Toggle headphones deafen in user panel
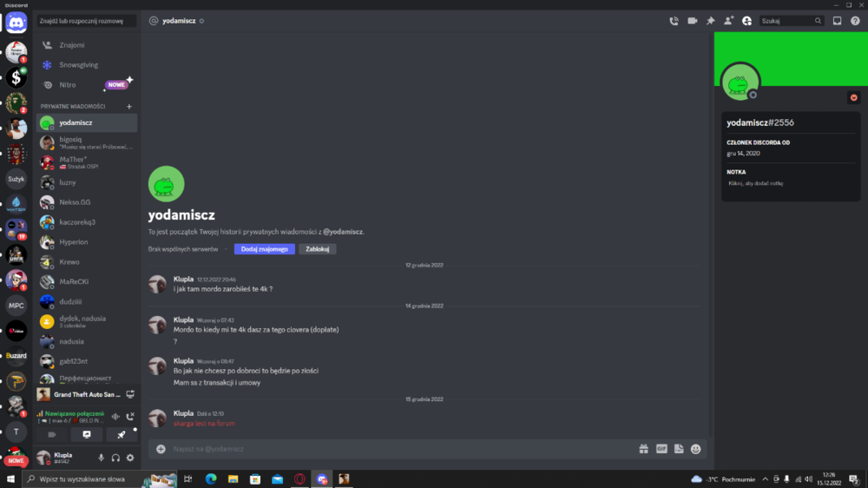Image resolution: width=868 pixels, height=488 pixels. point(115,458)
